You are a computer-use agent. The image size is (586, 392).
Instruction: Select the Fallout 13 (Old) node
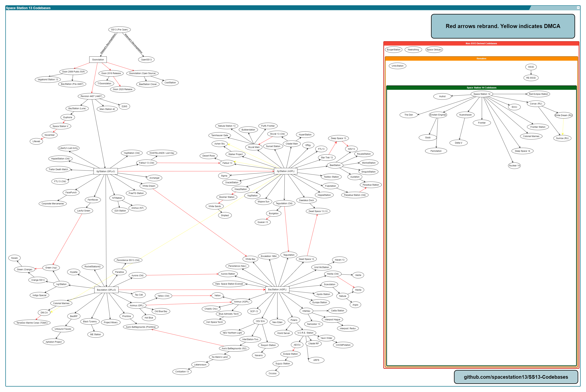147,163
